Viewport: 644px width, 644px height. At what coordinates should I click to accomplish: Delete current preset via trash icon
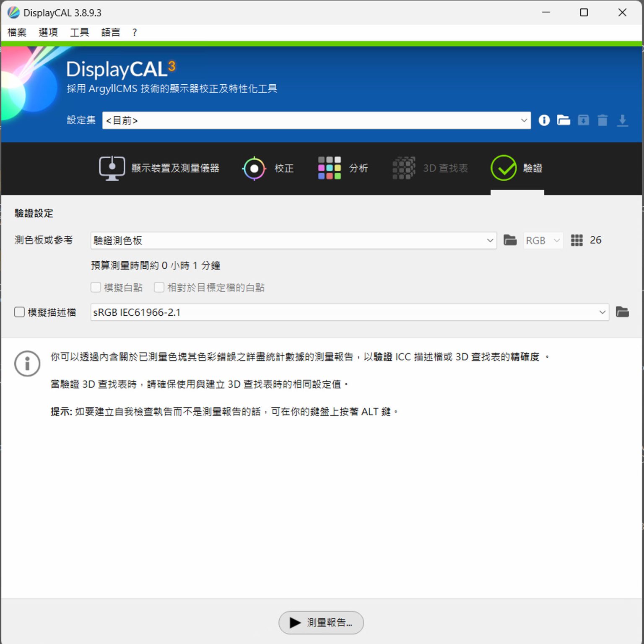point(602,120)
